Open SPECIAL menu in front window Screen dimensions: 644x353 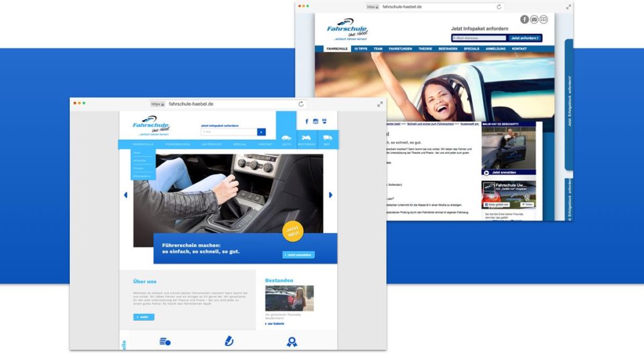(x=240, y=144)
